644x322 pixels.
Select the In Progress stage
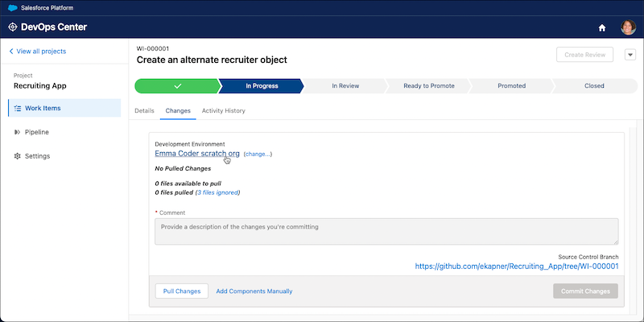click(262, 86)
